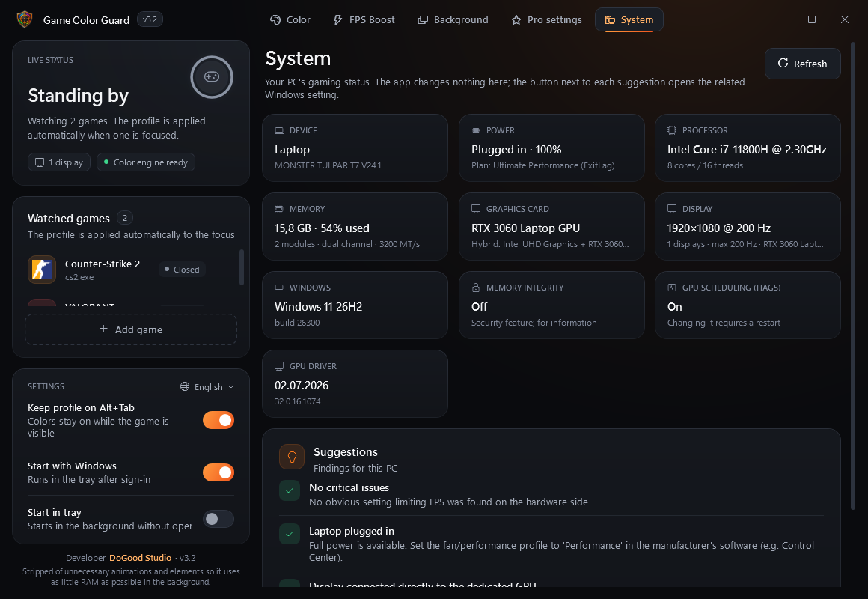Click the lock icon on the Memory Integrity card

(475, 288)
